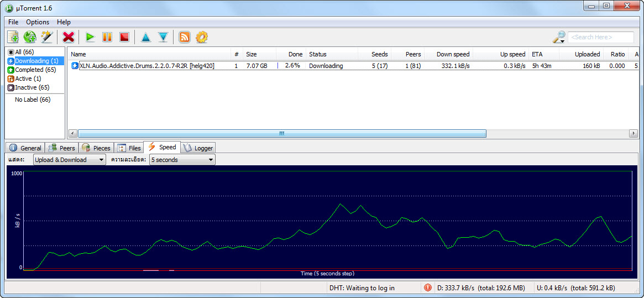
Task: Sort by the Name column header
Action: [149, 54]
